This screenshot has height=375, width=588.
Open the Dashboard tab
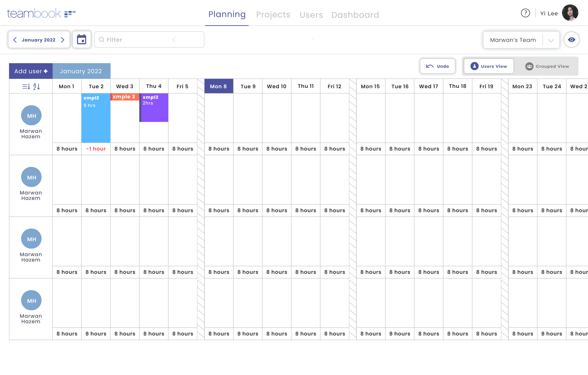coord(355,15)
